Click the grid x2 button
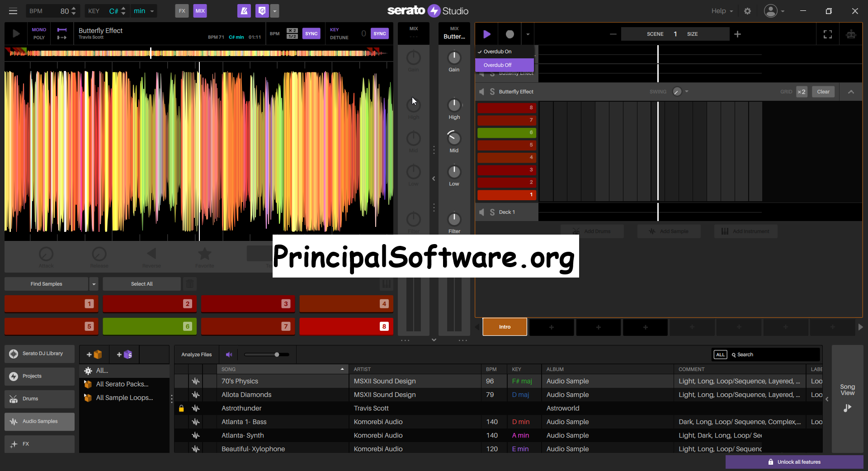This screenshot has width=868, height=471. click(802, 92)
